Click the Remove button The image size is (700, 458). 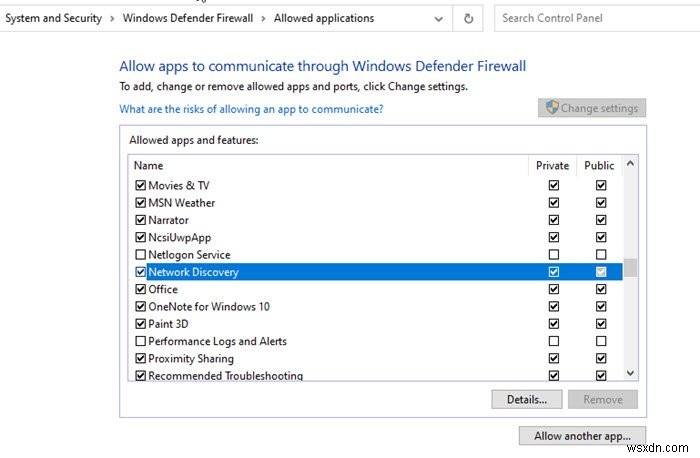[603, 400]
